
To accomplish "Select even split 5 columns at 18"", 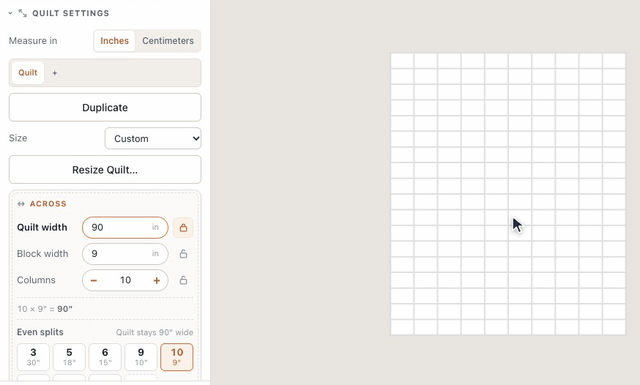I will tap(69, 357).
